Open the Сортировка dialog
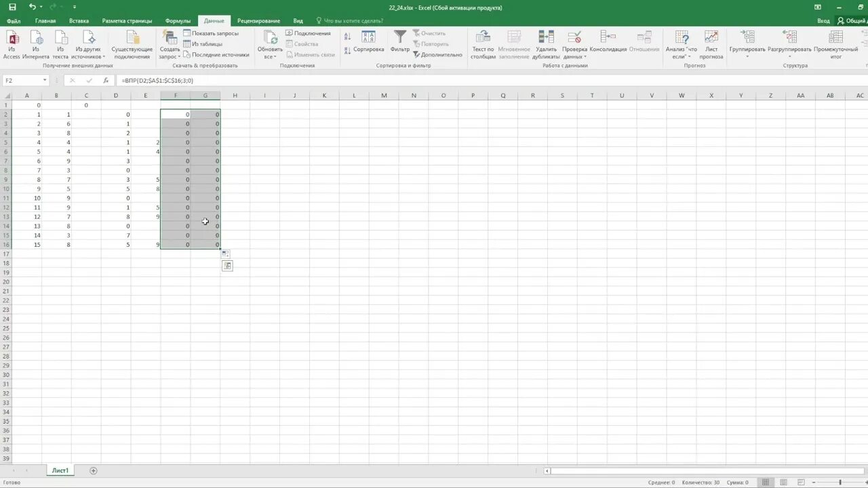The image size is (868, 488). click(x=368, y=42)
